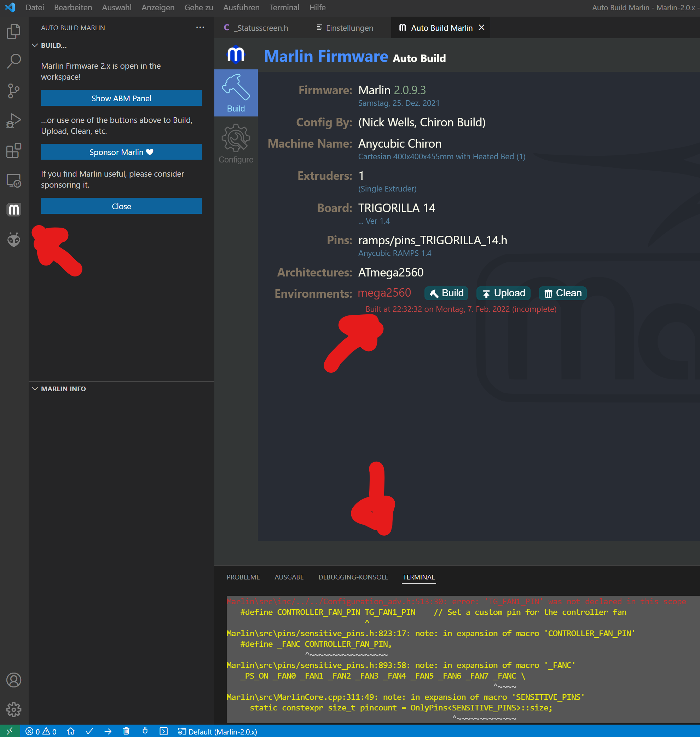Open the Auto Build Marlin sidebar icon
The width and height of the screenshot is (700, 737).
tap(13, 210)
